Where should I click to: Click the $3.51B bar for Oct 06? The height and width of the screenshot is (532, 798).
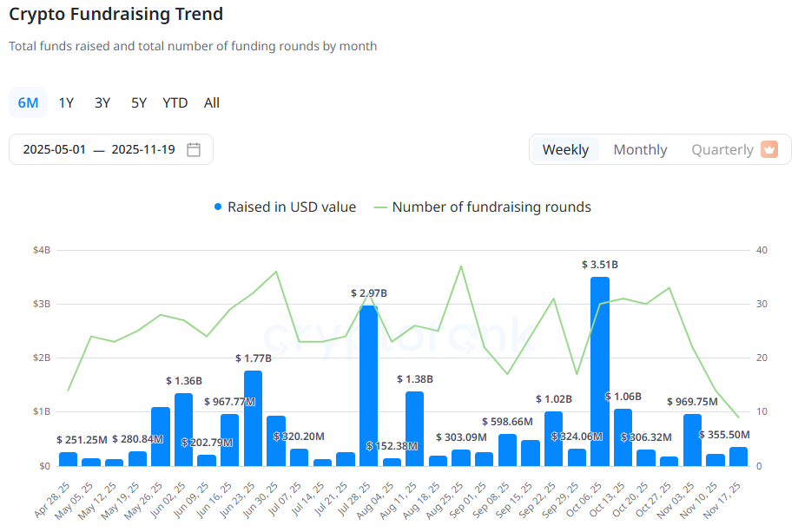(600, 373)
